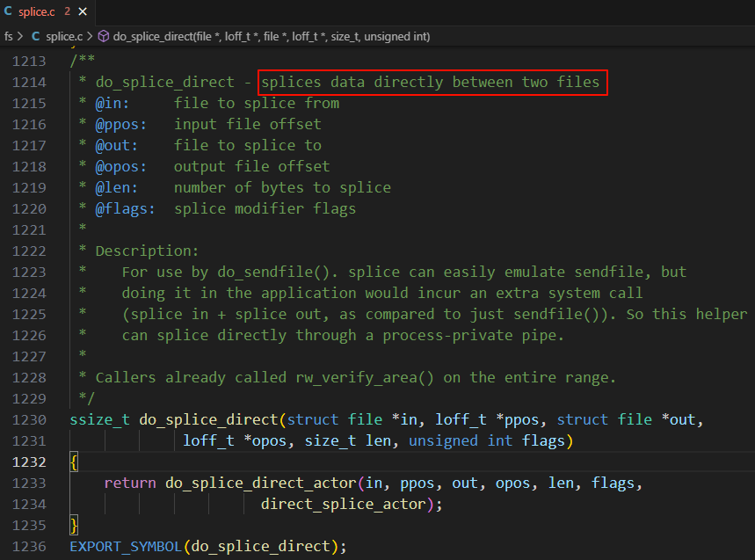The image size is (755, 560).
Task: Click the closing brace on line 1235
Action: [74, 526]
